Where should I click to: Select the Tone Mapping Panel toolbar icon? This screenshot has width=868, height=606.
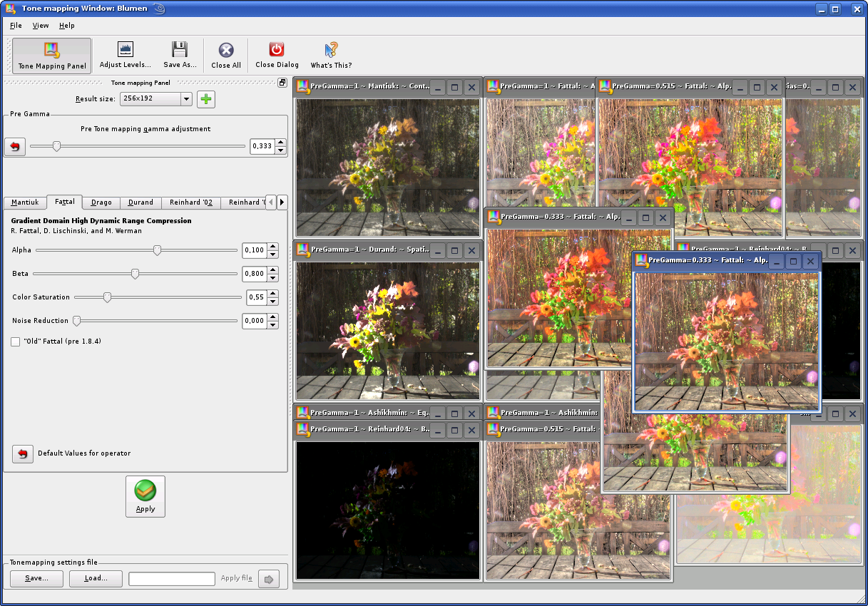click(x=51, y=55)
